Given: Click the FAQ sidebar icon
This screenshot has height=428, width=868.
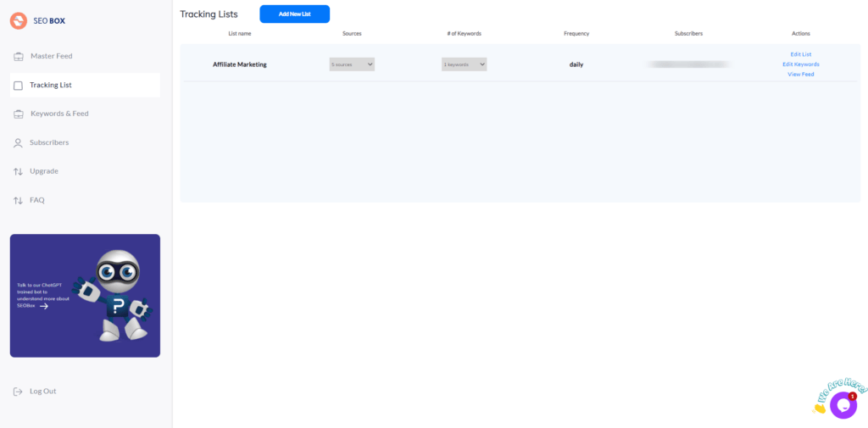Looking at the screenshot, I should click(x=19, y=201).
